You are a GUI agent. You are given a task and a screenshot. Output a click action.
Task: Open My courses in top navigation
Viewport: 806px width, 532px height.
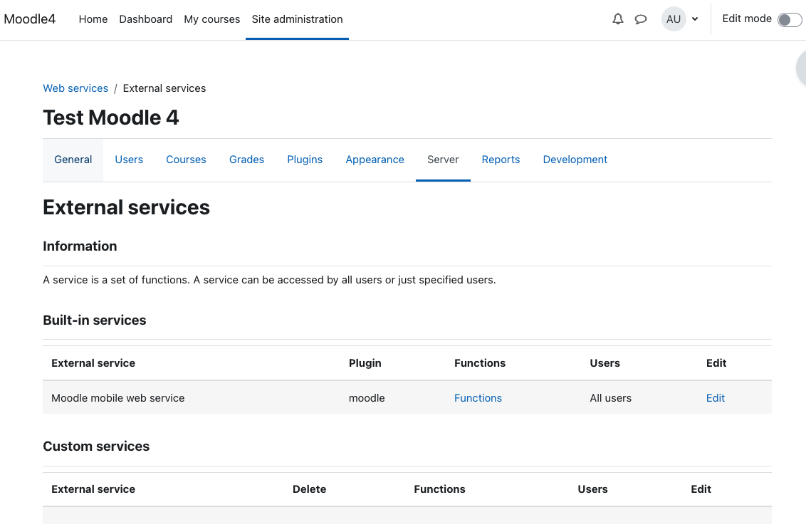point(211,19)
